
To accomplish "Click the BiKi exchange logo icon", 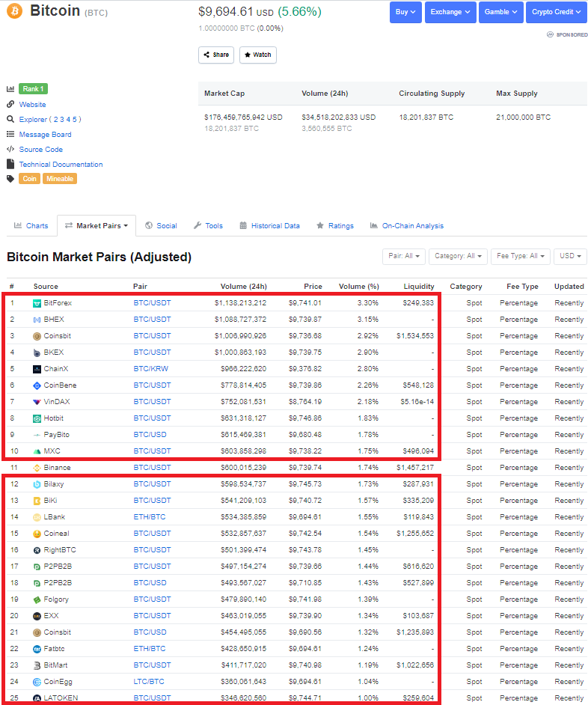I will point(37,501).
